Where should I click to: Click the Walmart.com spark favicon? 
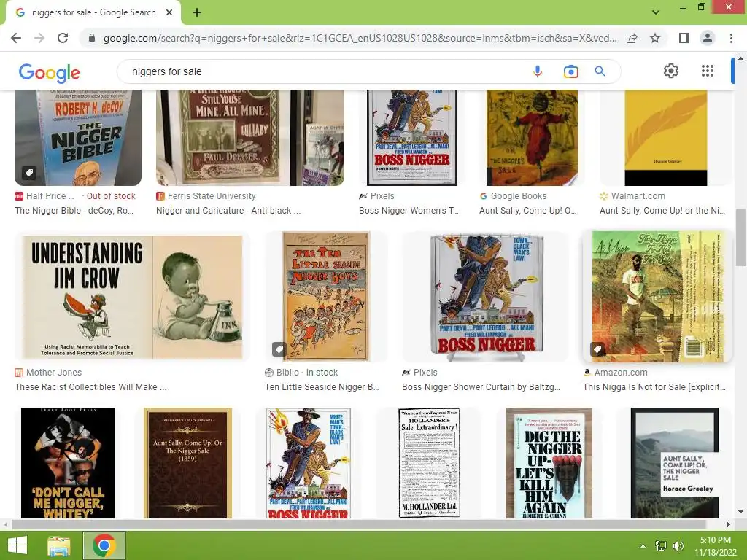point(604,195)
